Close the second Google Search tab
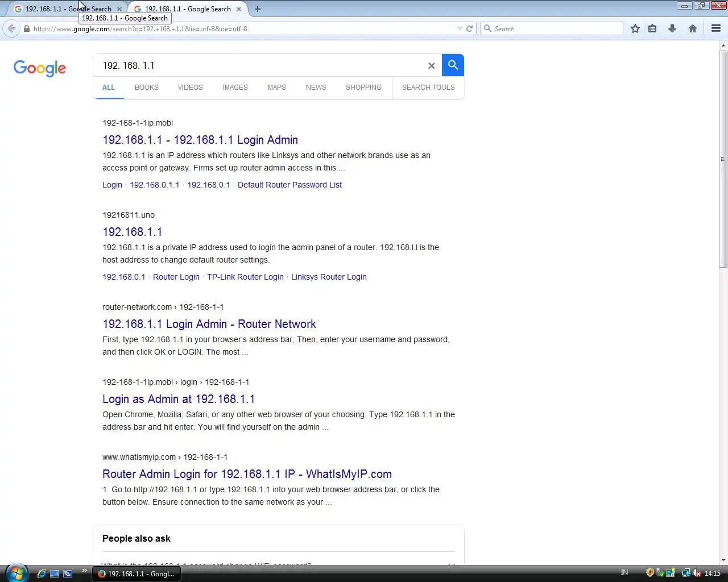728x582 pixels. [239, 9]
